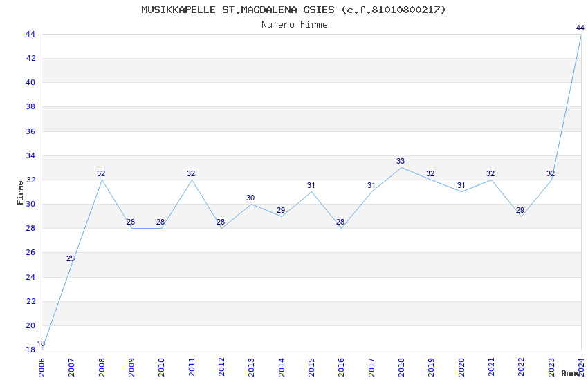Click data label 32 above year 2023
588x380 pixels.
tap(551, 173)
